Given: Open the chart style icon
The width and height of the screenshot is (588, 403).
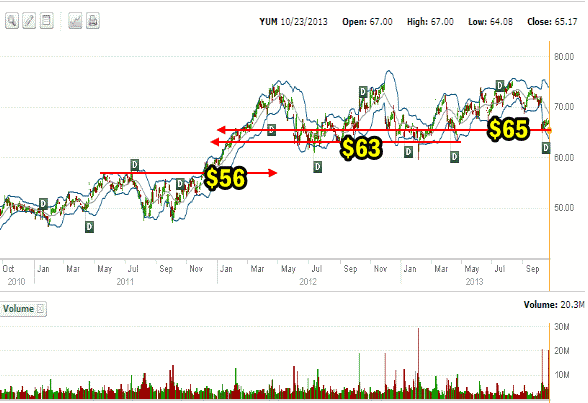Looking at the screenshot, I should [x=75, y=21].
